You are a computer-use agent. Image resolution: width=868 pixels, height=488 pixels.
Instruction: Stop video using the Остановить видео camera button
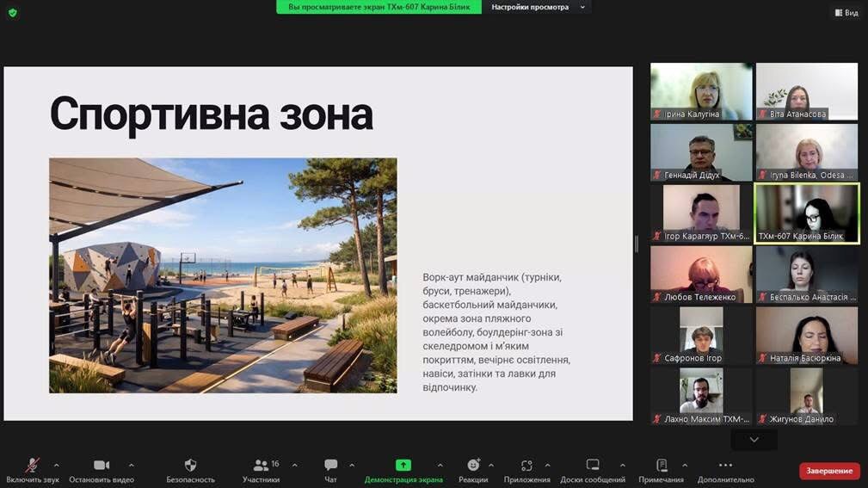pos(102,466)
